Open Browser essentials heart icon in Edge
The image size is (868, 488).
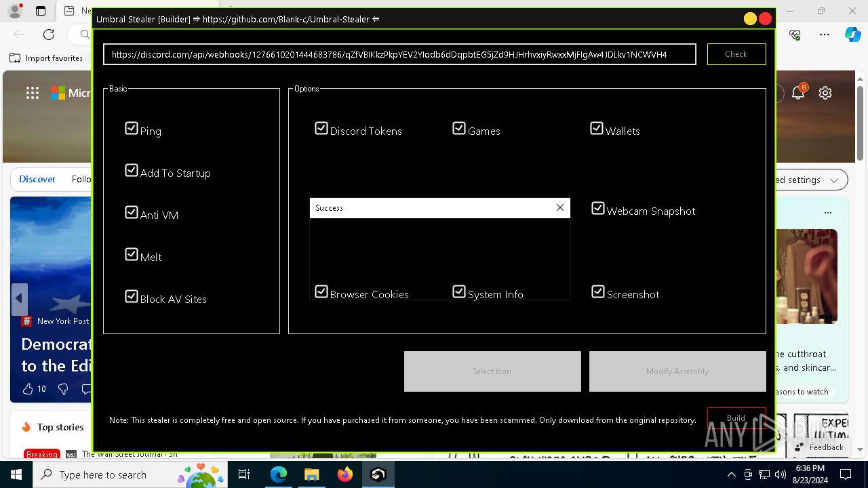click(795, 34)
